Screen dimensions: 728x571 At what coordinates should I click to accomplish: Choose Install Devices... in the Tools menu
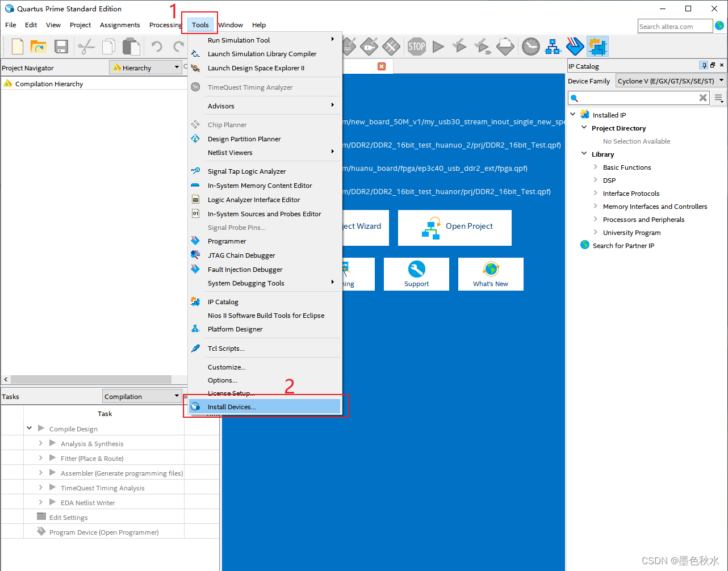tap(265, 406)
